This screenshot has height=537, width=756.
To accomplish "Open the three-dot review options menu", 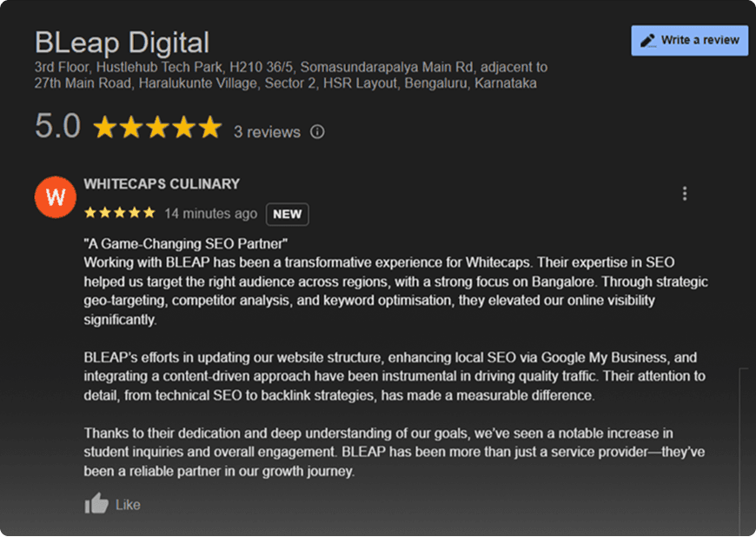I will click(x=685, y=194).
